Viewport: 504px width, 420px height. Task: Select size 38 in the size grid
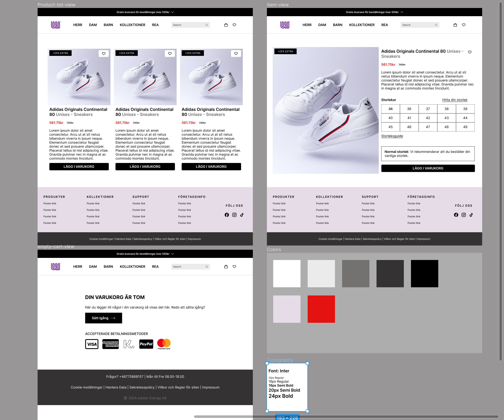pos(446,109)
